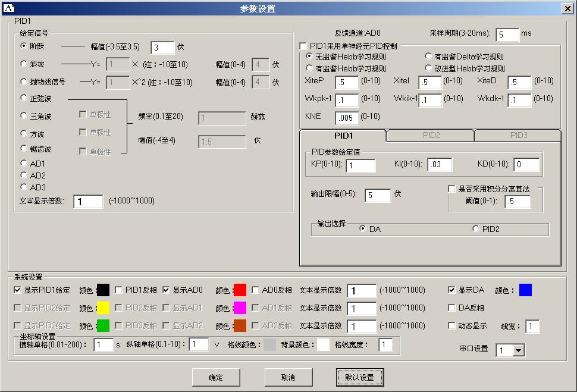The image size is (577, 392).
Task: Switch to the PID2 tab
Action: pyautogui.click(x=431, y=136)
